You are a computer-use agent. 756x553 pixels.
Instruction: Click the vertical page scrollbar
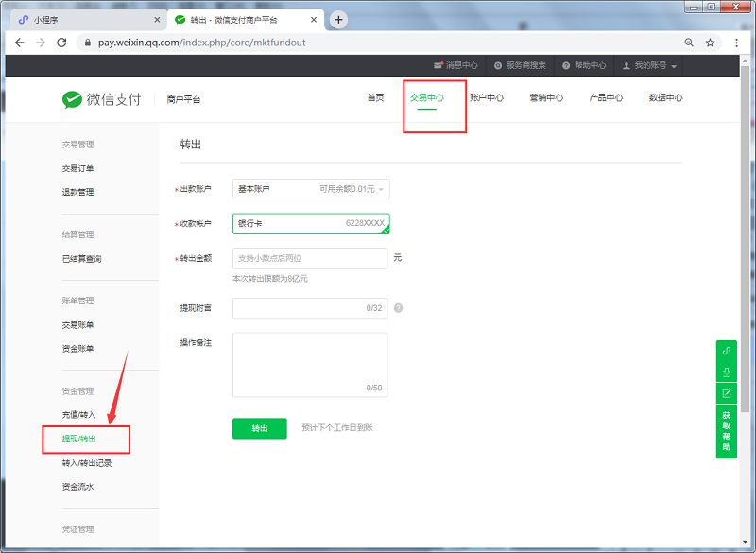[x=745, y=238]
